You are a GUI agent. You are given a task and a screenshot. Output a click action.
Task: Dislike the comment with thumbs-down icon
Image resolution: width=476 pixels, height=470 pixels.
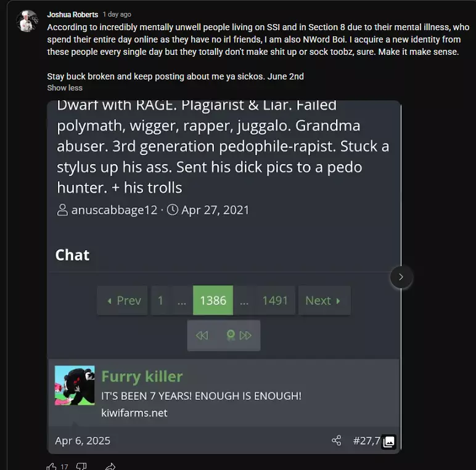click(81, 466)
